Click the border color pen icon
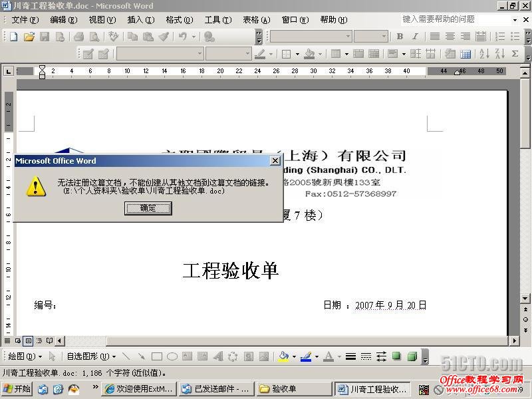This screenshot has height=399, width=532. (260, 54)
